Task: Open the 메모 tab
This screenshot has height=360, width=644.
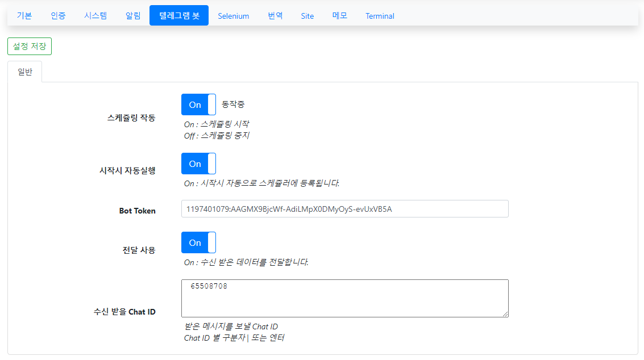Action: [x=340, y=16]
